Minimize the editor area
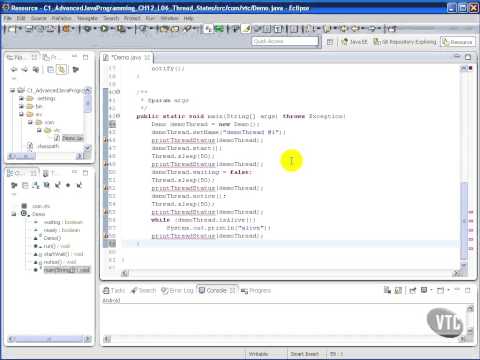 tap(457, 57)
